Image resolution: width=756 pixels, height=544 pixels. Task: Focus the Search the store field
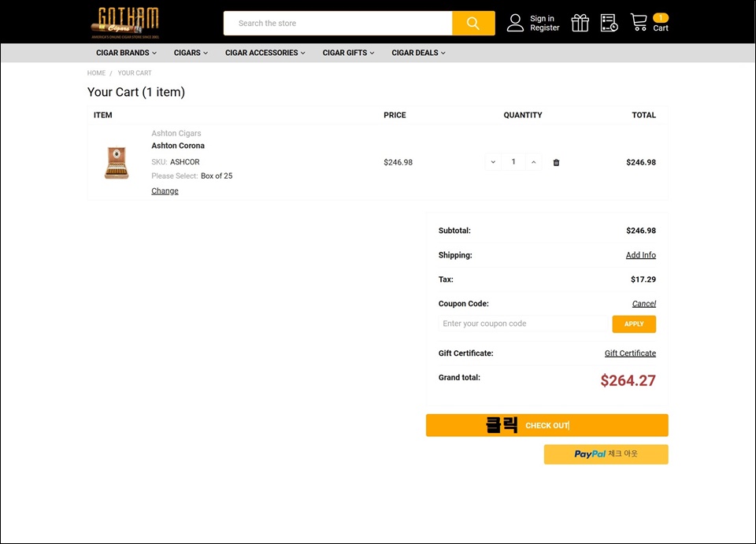click(338, 23)
